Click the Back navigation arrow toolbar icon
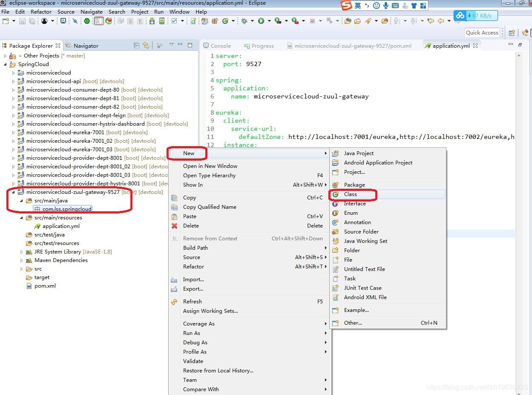 coord(441,21)
